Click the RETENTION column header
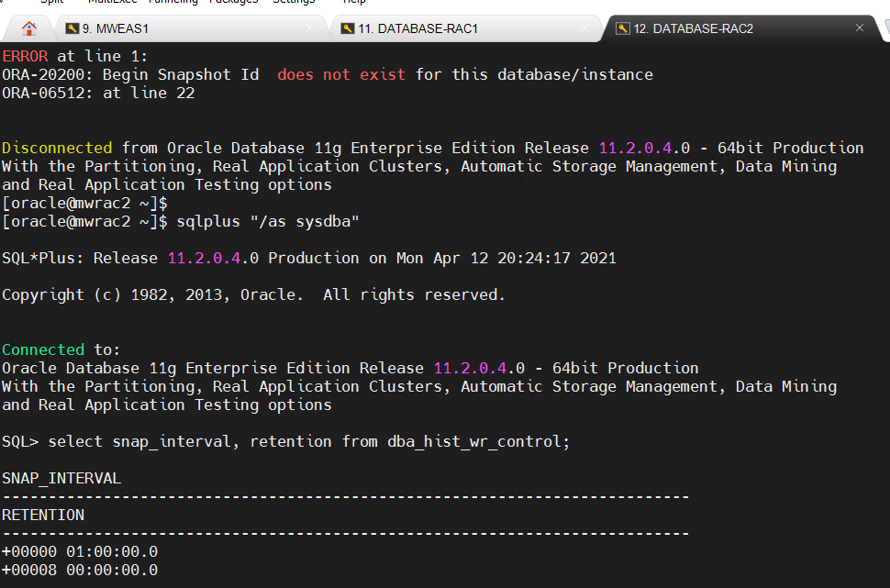890x588 pixels. click(43, 516)
